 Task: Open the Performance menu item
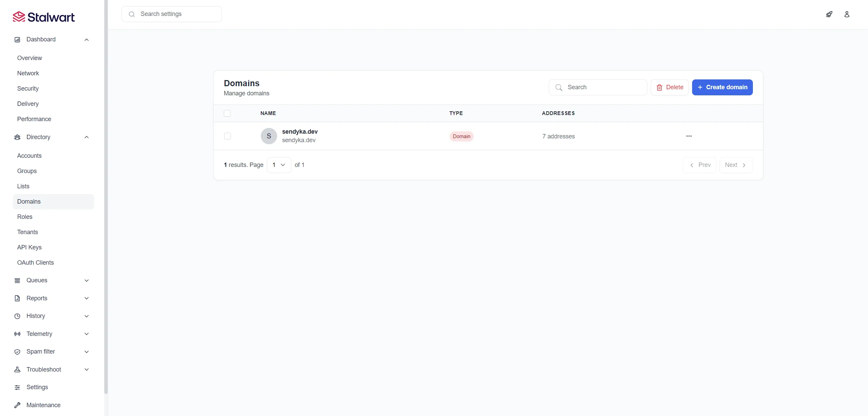click(53, 119)
